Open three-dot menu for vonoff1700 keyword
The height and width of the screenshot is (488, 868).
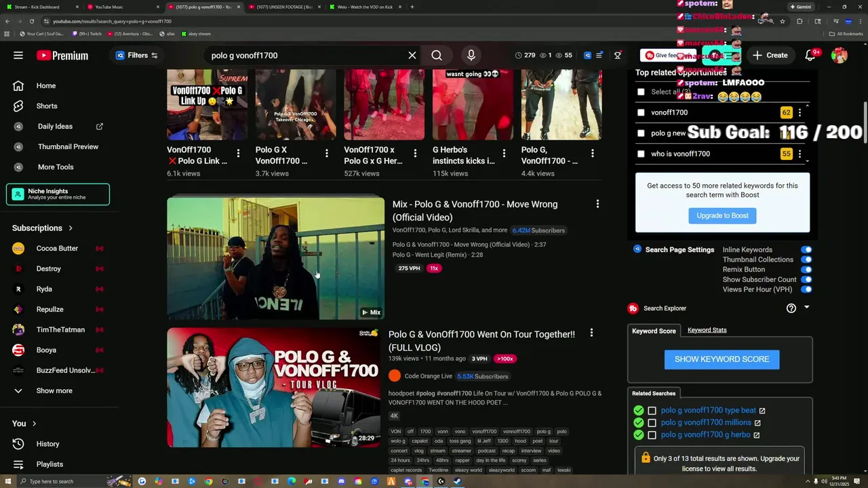800,113
